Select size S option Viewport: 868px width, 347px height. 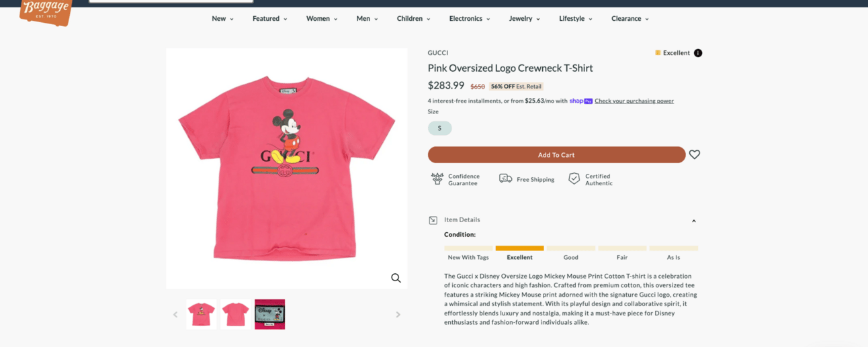(x=439, y=128)
